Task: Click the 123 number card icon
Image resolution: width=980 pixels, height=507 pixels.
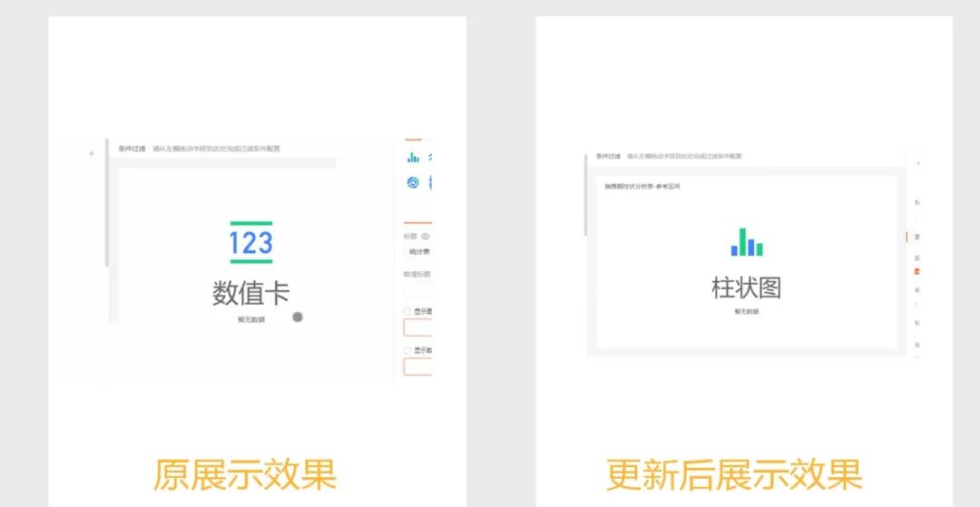Action: [251, 242]
